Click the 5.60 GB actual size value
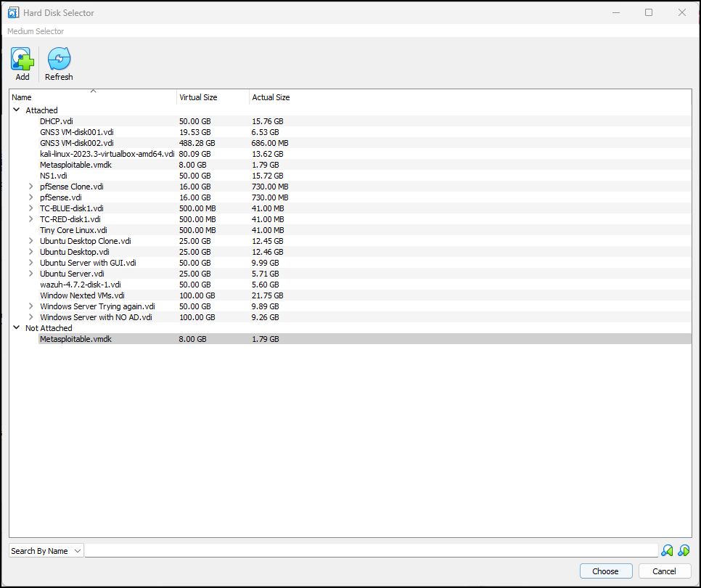 coord(266,285)
